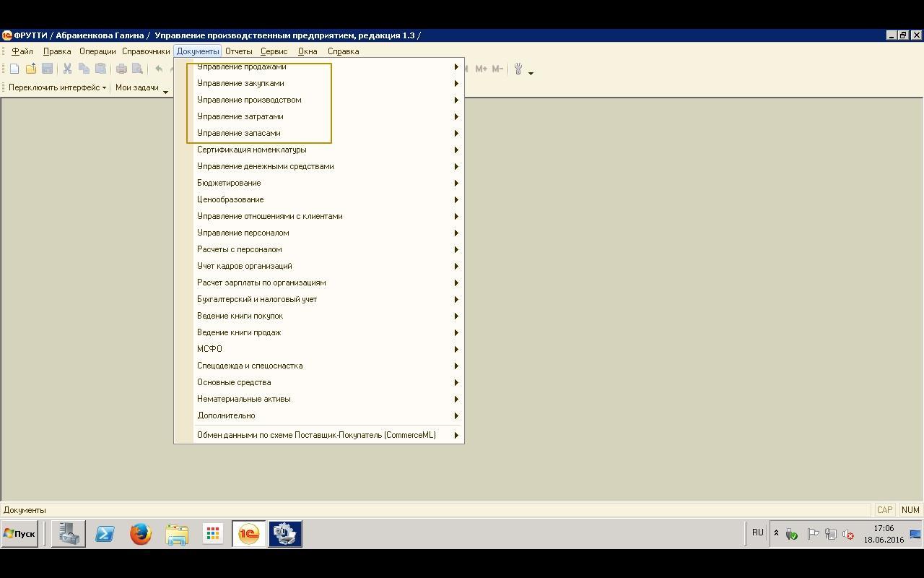Viewport: 924px width, 578px height.
Task: Show hidden tray icons arrow
Action: tap(776, 534)
